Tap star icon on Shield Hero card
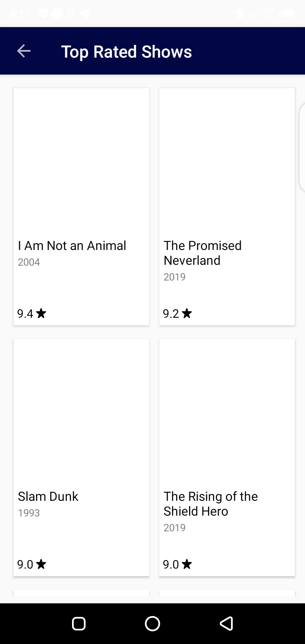 (x=187, y=564)
